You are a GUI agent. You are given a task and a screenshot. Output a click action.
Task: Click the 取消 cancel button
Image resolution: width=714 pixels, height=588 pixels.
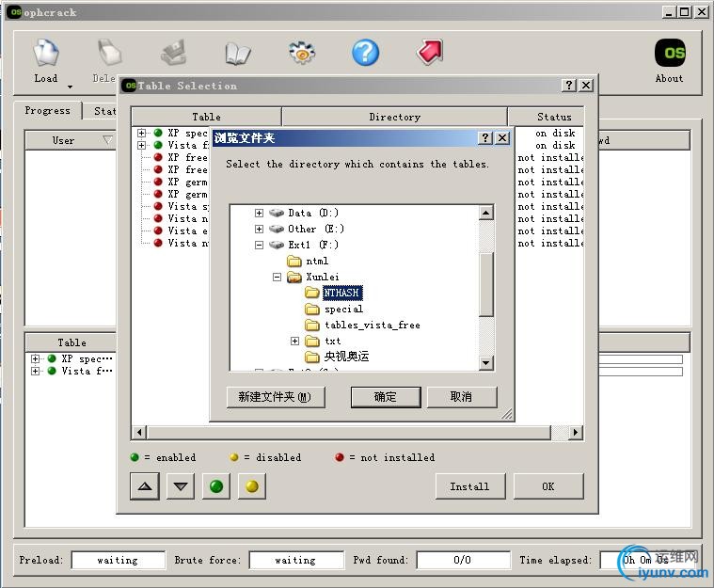(x=461, y=397)
